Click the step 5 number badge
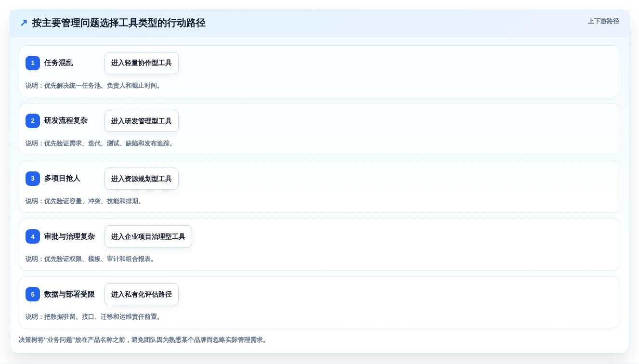639x364 pixels. coord(33,294)
